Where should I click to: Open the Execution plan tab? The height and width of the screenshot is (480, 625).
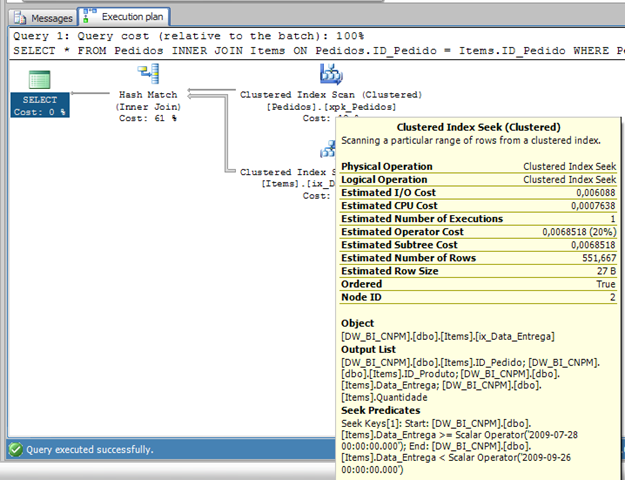(x=133, y=17)
